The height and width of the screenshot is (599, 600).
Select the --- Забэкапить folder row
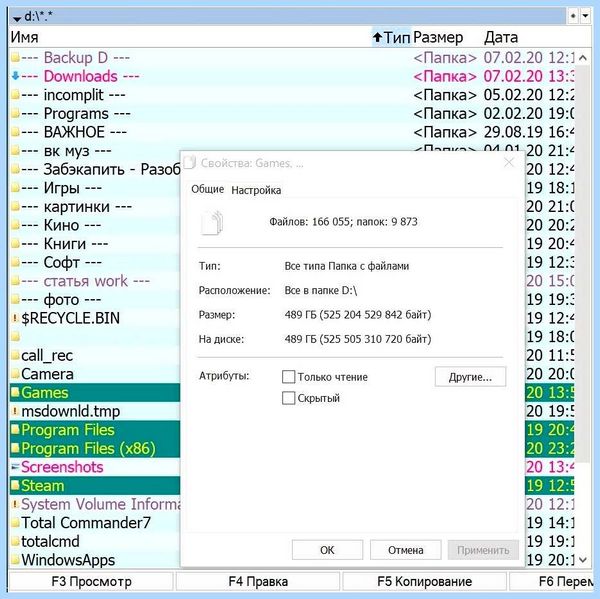click(95, 170)
